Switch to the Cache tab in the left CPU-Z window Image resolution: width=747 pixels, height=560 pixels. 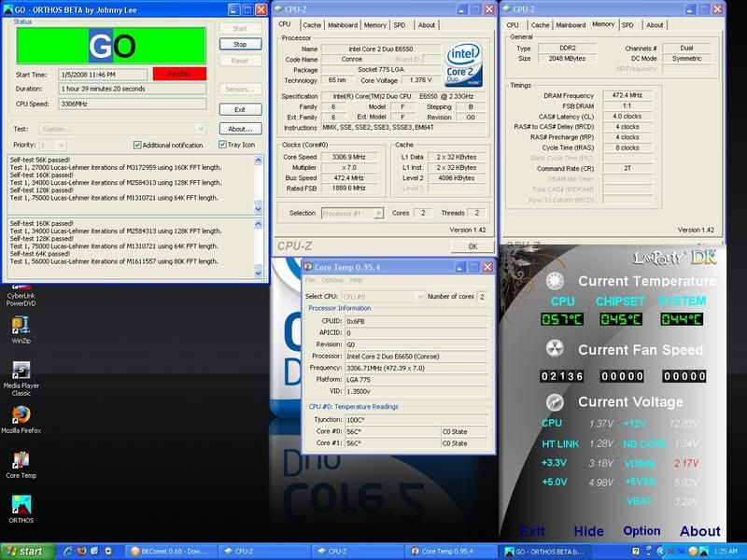click(312, 25)
